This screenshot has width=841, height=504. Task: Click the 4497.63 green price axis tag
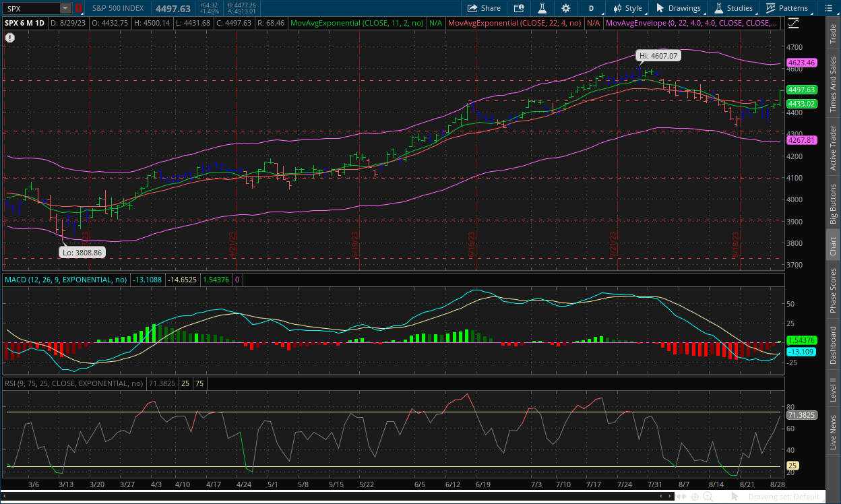(x=802, y=90)
